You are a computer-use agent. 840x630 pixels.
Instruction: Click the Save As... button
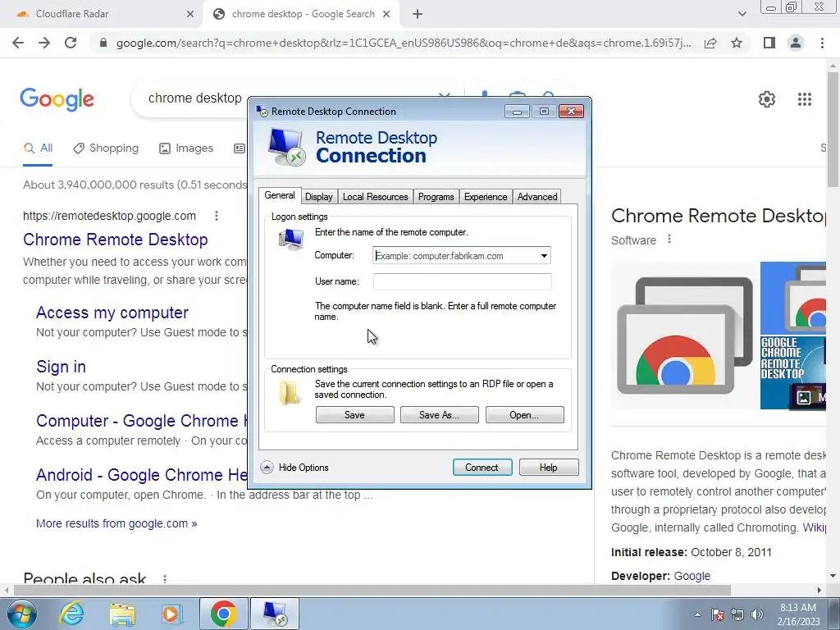click(x=440, y=414)
